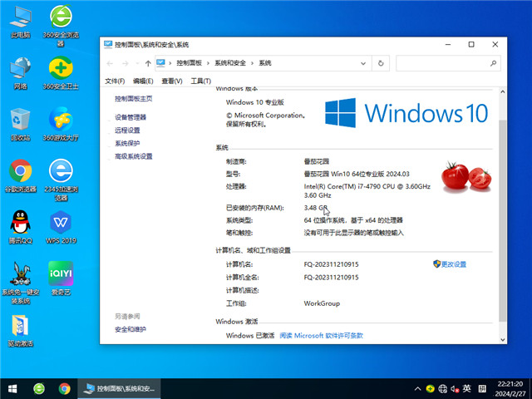Show hidden tray icons with the up arrow
The image size is (532, 399).
point(417,389)
